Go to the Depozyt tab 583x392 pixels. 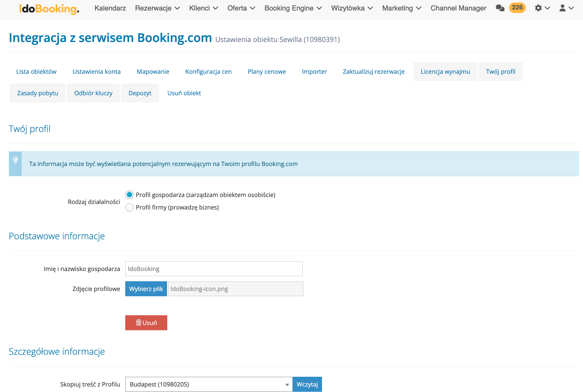click(x=140, y=93)
